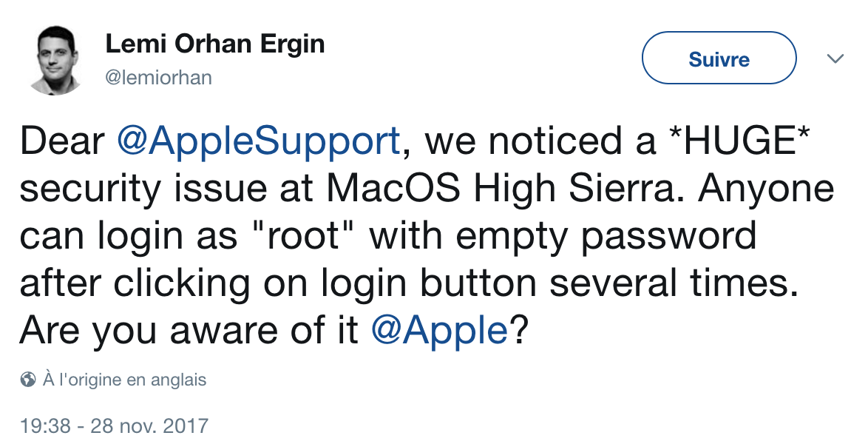868x444 pixels.
Task: Open the @Apple mention link
Action: point(439,332)
